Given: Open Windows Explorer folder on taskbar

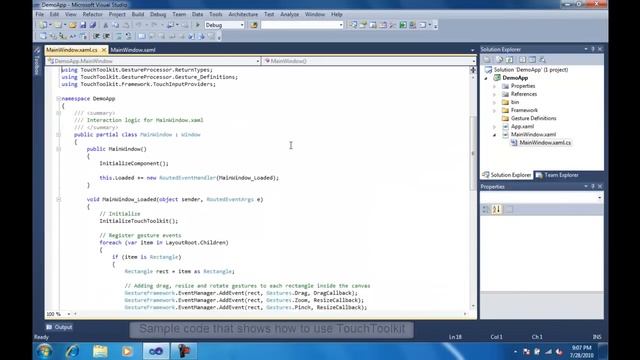Looking at the screenshot, I should click(100, 351).
